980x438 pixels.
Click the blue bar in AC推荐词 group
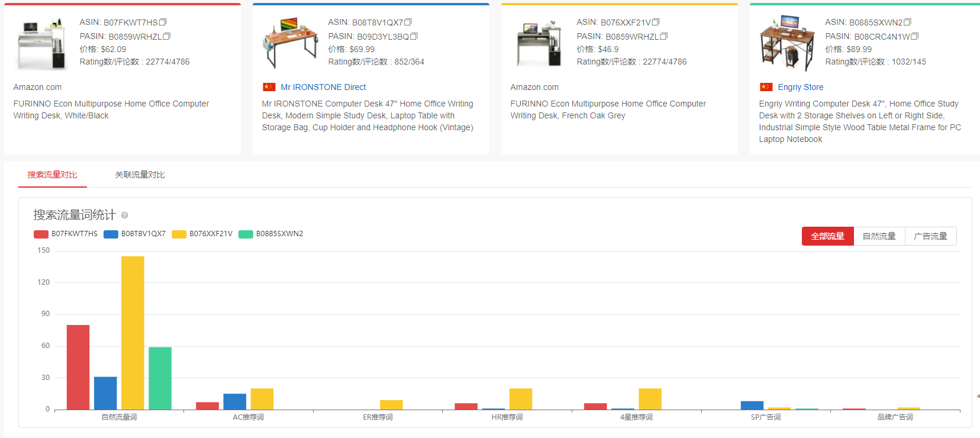[x=234, y=401]
